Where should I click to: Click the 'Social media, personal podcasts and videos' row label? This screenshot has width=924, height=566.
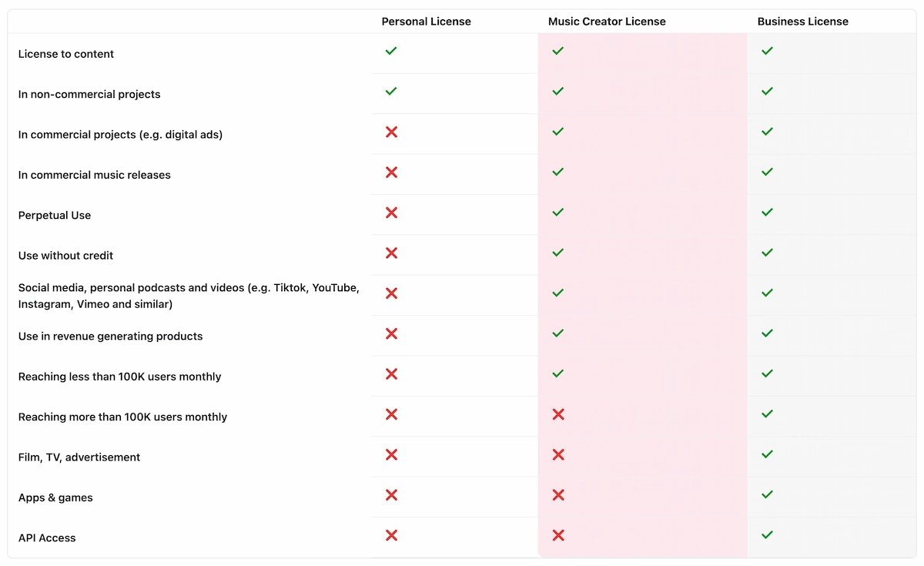tap(189, 296)
